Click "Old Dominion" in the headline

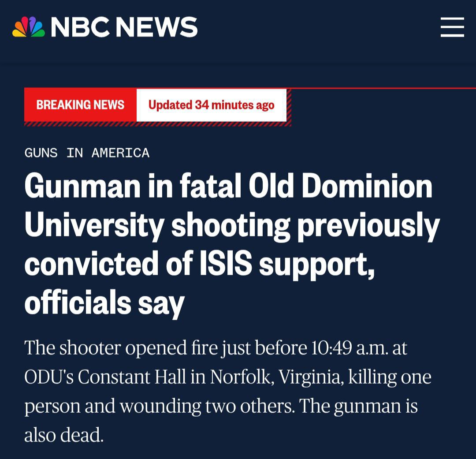tap(340, 186)
